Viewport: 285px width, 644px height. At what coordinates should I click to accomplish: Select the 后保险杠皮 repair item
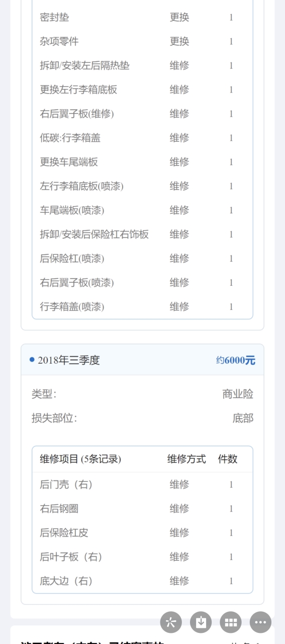pos(64,533)
